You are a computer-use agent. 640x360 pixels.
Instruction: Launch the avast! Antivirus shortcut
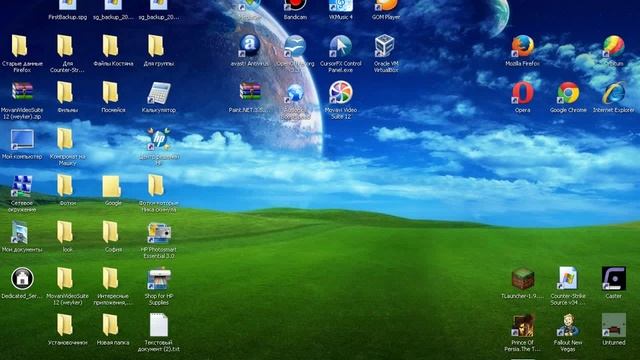pyautogui.click(x=249, y=46)
